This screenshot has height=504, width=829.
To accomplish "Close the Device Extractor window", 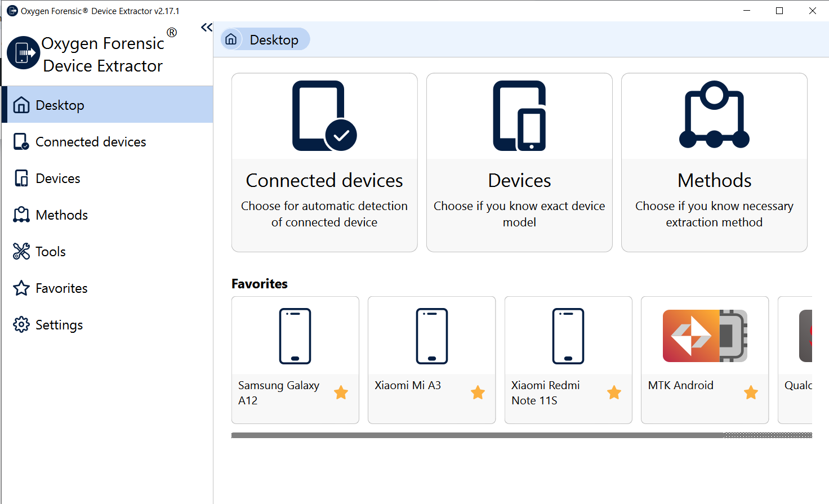I will pos(812,11).
